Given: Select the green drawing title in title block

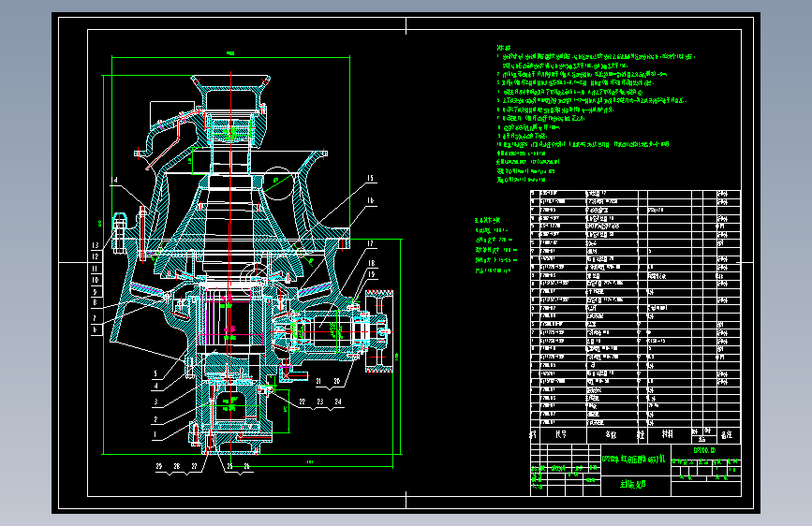Looking at the screenshot, I should tap(634, 460).
